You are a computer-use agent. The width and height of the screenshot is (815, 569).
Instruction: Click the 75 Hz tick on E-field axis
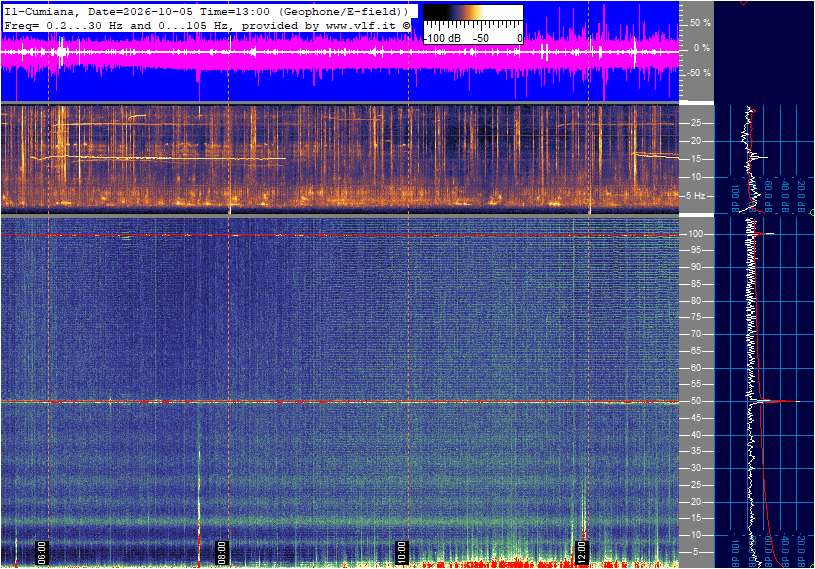[x=695, y=317]
